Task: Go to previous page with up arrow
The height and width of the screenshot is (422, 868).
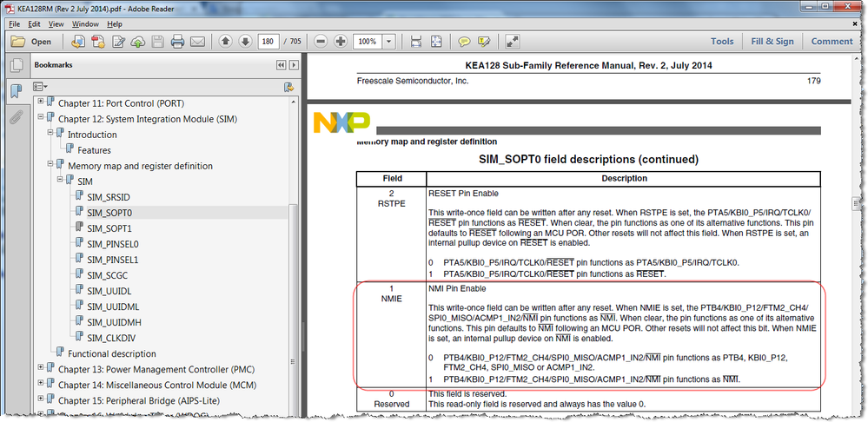Action: click(225, 42)
